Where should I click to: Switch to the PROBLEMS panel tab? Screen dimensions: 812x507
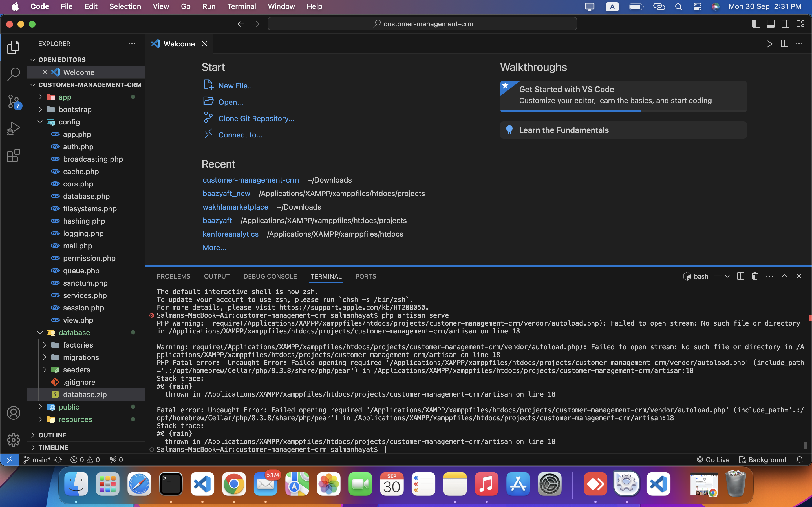point(173,276)
